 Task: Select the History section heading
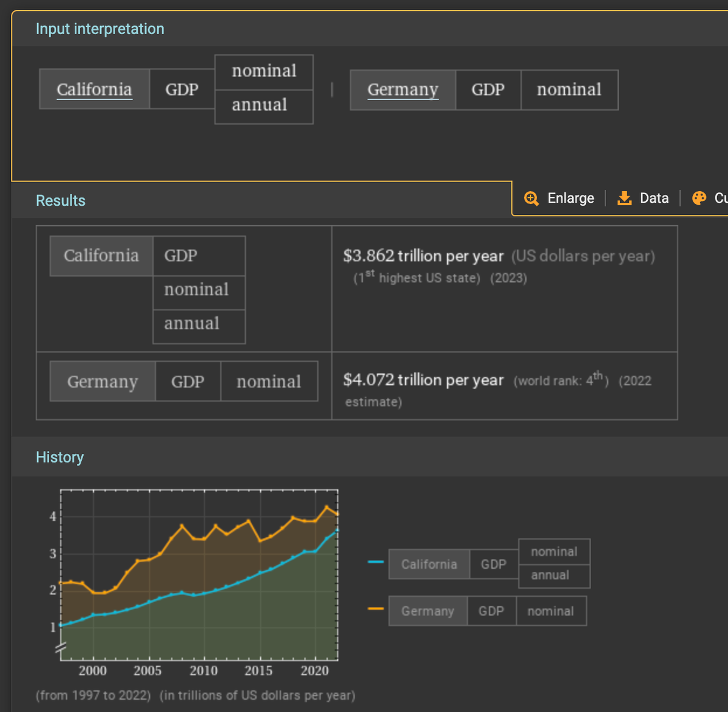[59, 457]
